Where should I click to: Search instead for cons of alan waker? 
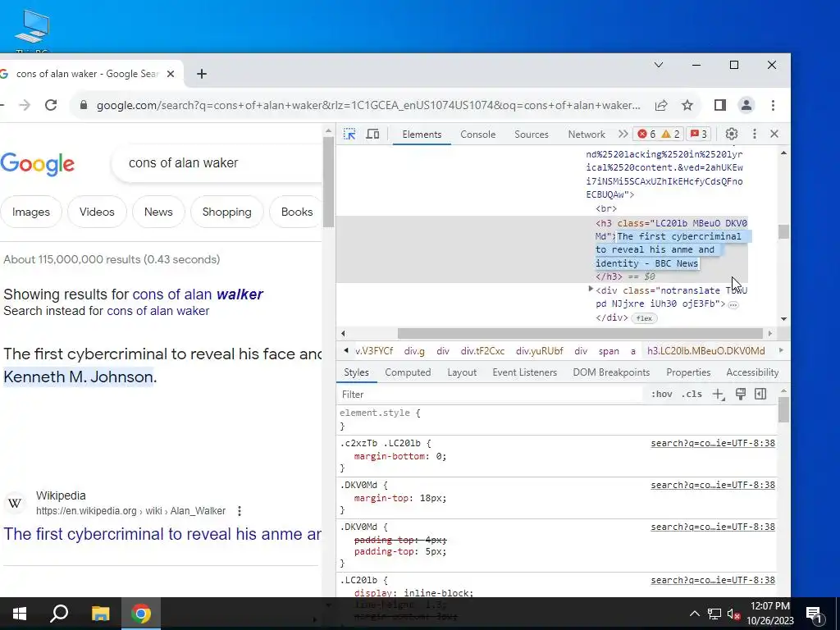pos(158,311)
